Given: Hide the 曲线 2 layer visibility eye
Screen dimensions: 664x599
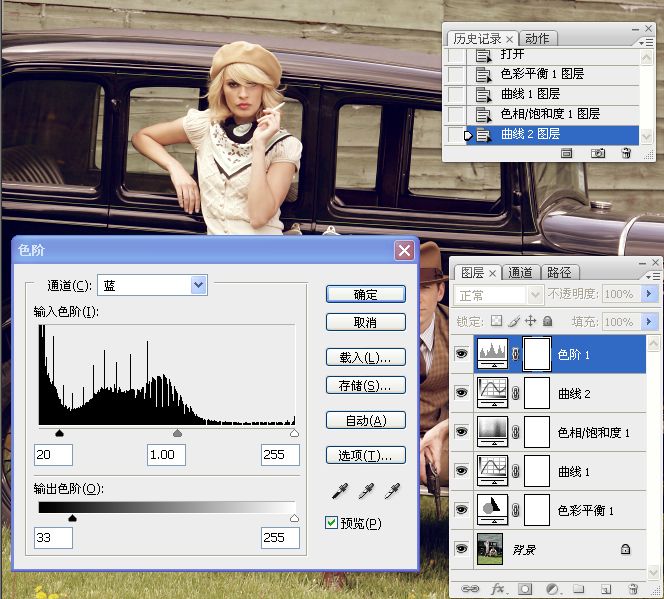Looking at the screenshot, I should [x=461, y=393].
